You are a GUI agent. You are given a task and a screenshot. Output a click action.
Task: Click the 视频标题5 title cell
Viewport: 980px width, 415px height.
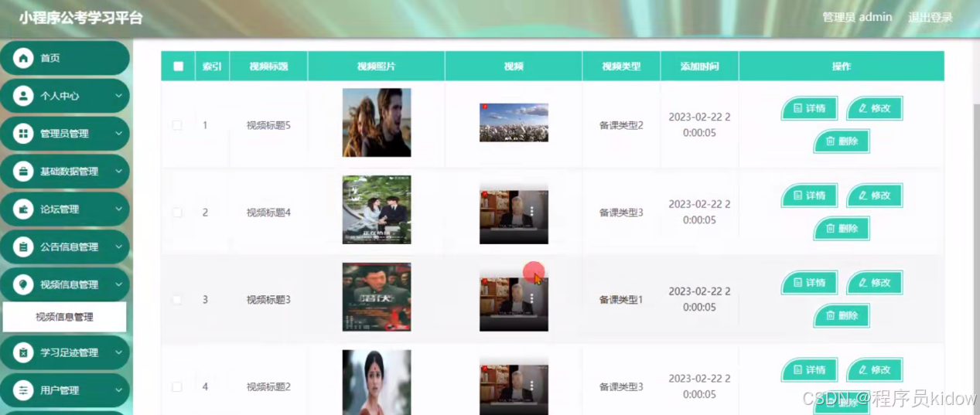pyautogui.click(x=268, y=125)
